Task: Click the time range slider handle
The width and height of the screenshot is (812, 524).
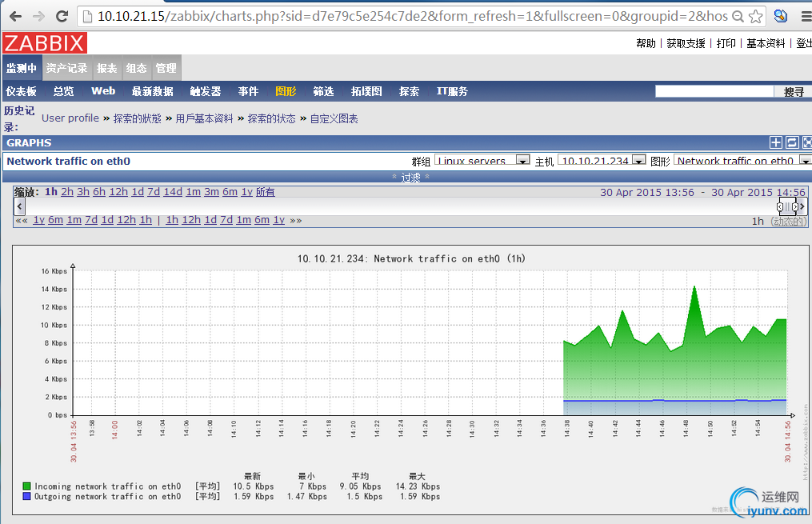Action: [x=787, y=206]
